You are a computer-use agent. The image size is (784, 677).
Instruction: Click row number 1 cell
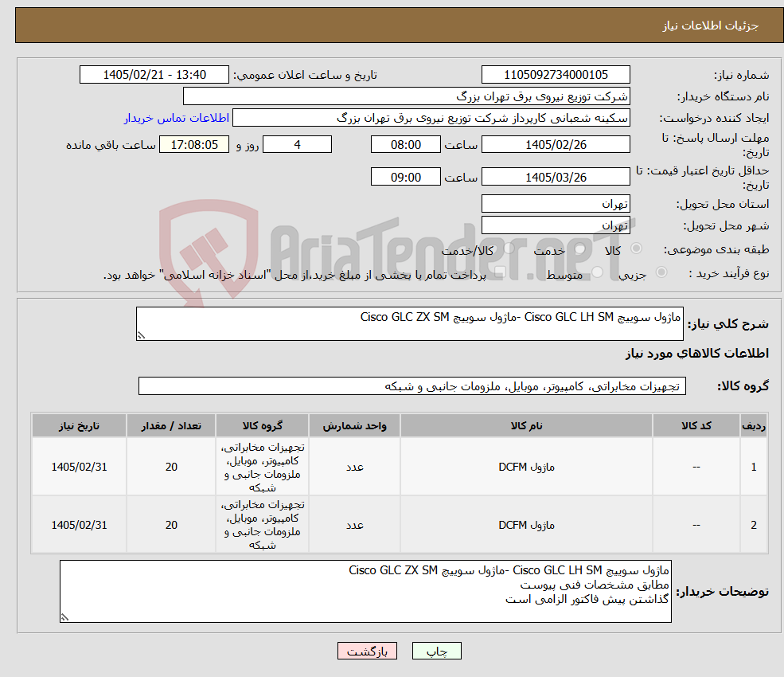pos(754,467)
